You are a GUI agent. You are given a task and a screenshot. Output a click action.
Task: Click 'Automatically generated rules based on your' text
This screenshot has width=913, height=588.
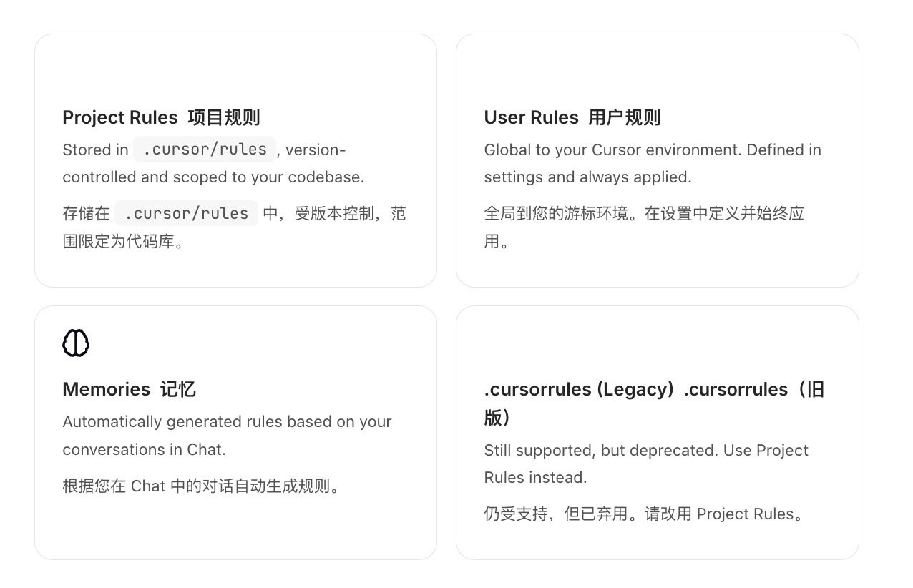tap(227, 421)
